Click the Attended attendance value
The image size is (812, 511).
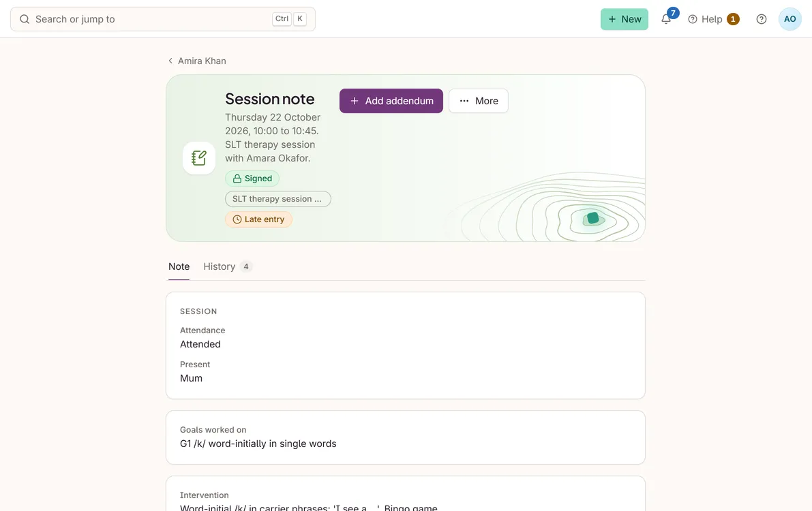tap(200, 344)
